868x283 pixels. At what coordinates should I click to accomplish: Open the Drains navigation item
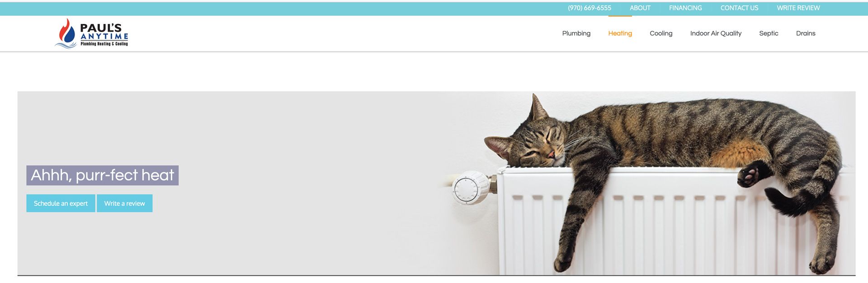pos(806,33)
